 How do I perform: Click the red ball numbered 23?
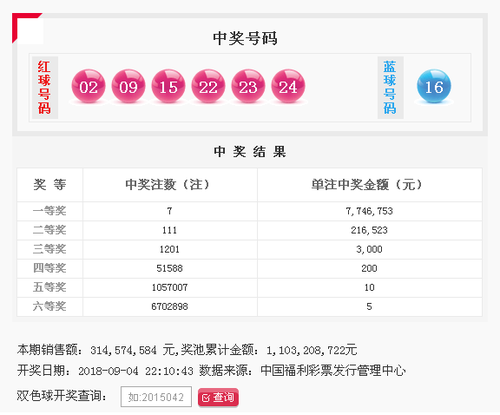point(248,86)
